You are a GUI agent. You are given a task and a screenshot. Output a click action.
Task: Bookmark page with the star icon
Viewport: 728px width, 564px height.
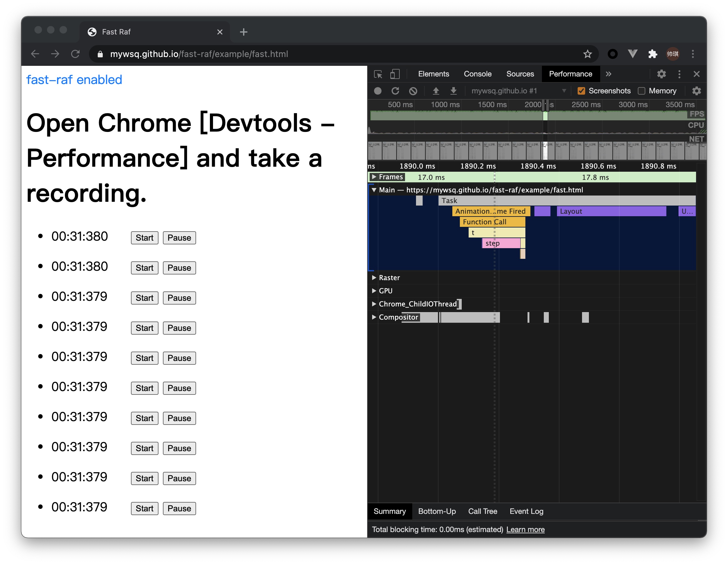tap(587, 54)
